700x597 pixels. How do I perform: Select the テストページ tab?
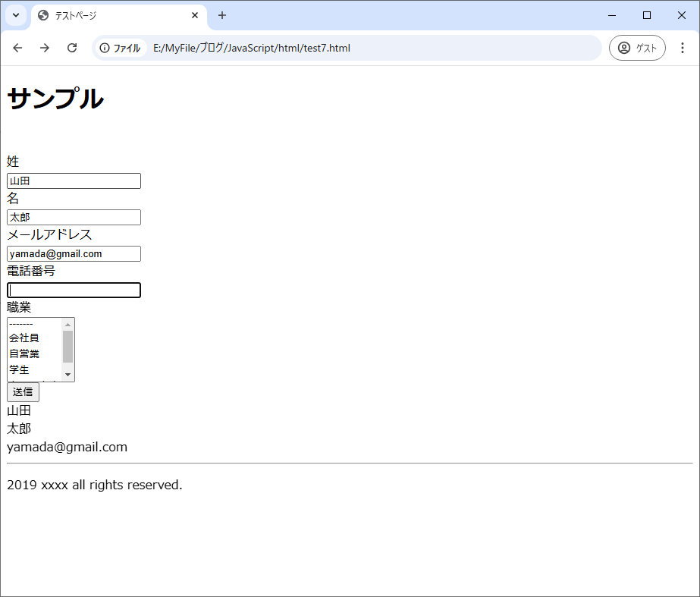118,16
